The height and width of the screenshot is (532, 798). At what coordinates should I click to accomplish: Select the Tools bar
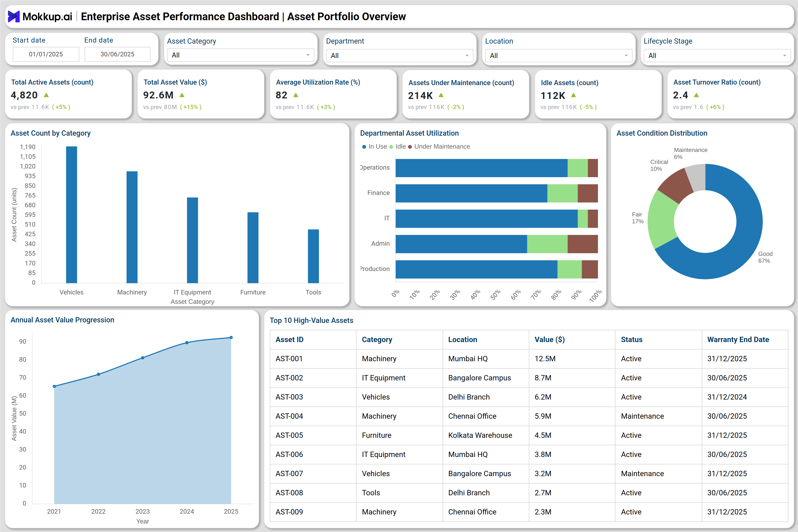(313, 256)
